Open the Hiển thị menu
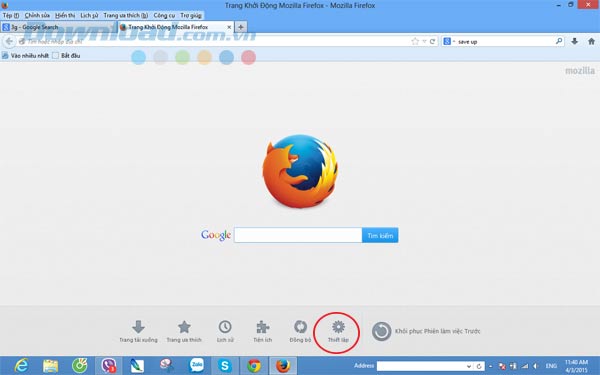This screenshot has height=375, width=600. 65,15
